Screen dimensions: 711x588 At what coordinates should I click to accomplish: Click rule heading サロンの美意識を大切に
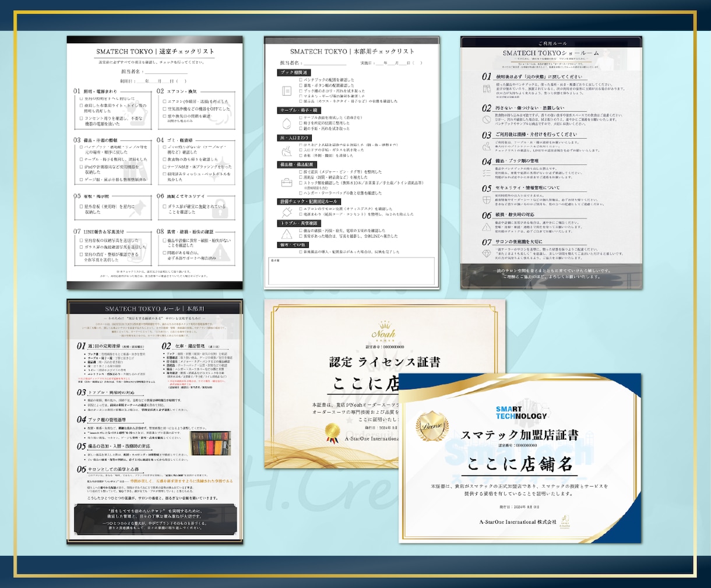coord(519,242)
